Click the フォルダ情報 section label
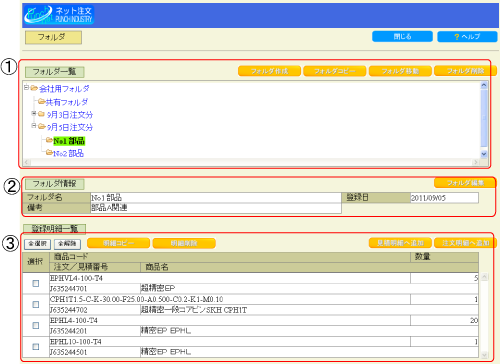500x364 pixels. [x=55, y=184]
